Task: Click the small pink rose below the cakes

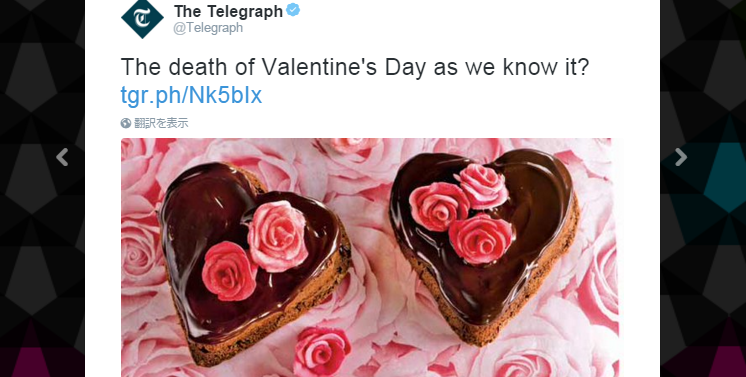Action: tap(322, 350)
